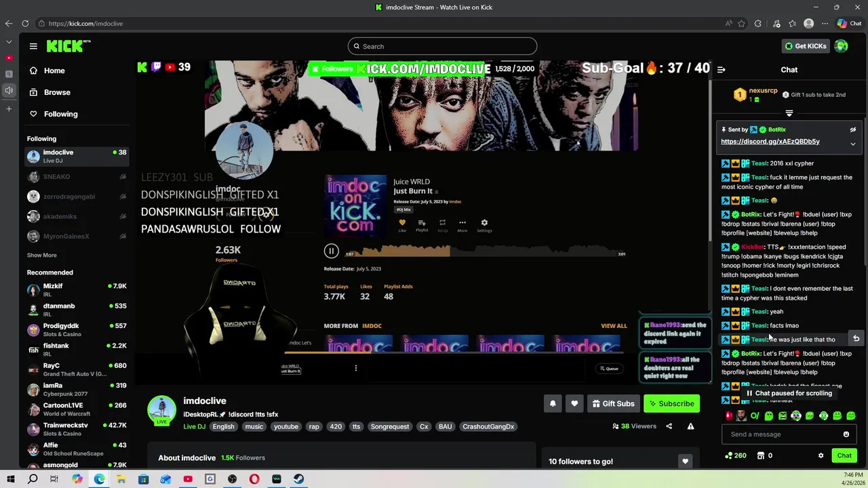
Task: Toggle notifications for SNEAKO channel
Action: tap(123, 177)
